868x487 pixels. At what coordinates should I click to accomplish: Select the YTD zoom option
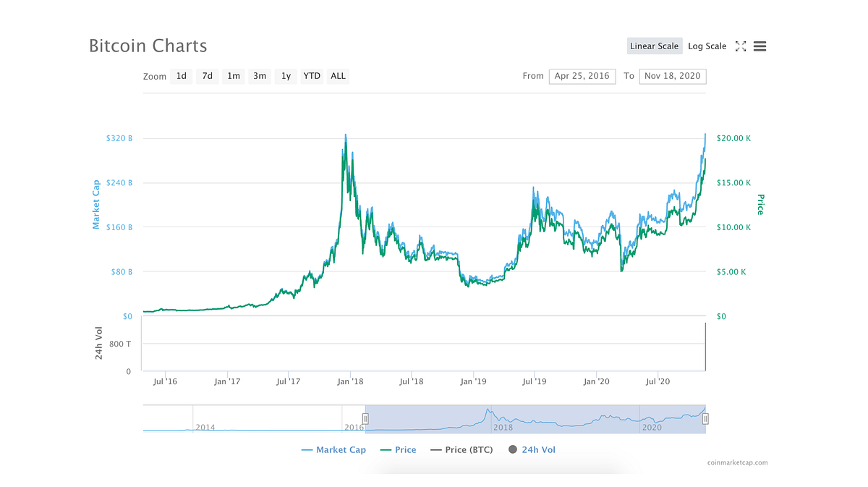312,76
